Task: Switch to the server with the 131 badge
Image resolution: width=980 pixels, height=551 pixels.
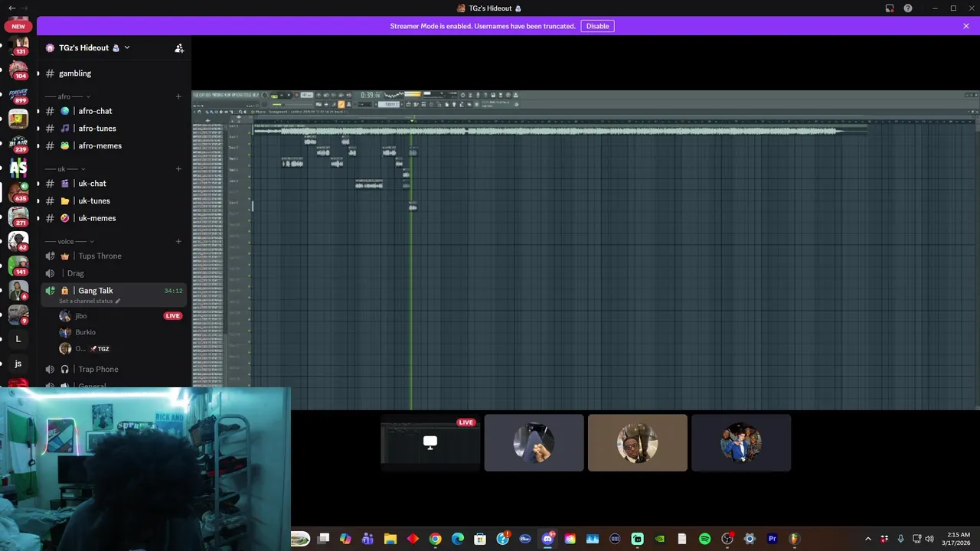Action: [18, 45]
